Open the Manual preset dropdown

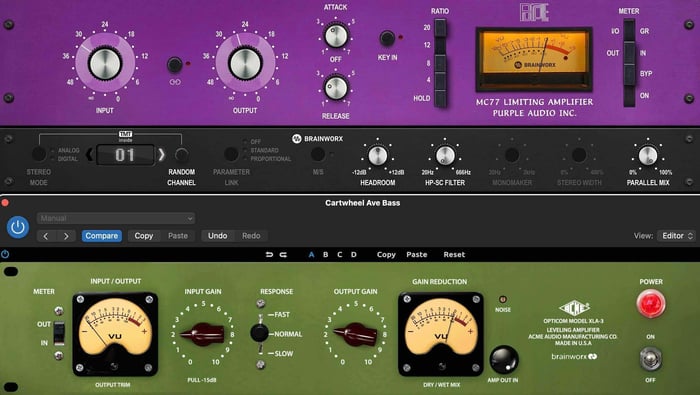click(x=116, y=218)
